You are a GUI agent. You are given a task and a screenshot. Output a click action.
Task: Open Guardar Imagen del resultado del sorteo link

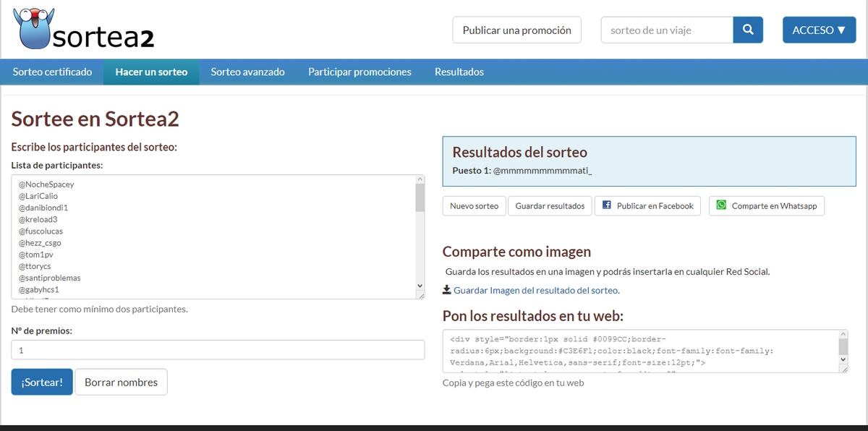coord(536,290)
